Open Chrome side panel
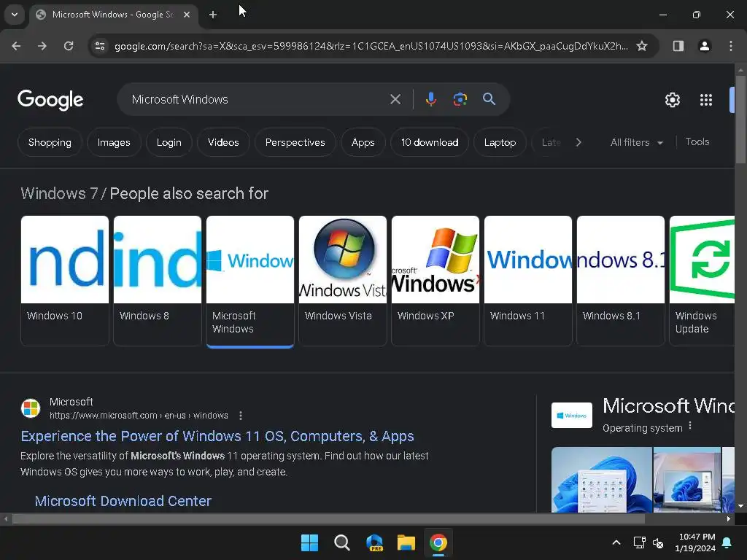 pyautogui.click(x=678, y=46)
